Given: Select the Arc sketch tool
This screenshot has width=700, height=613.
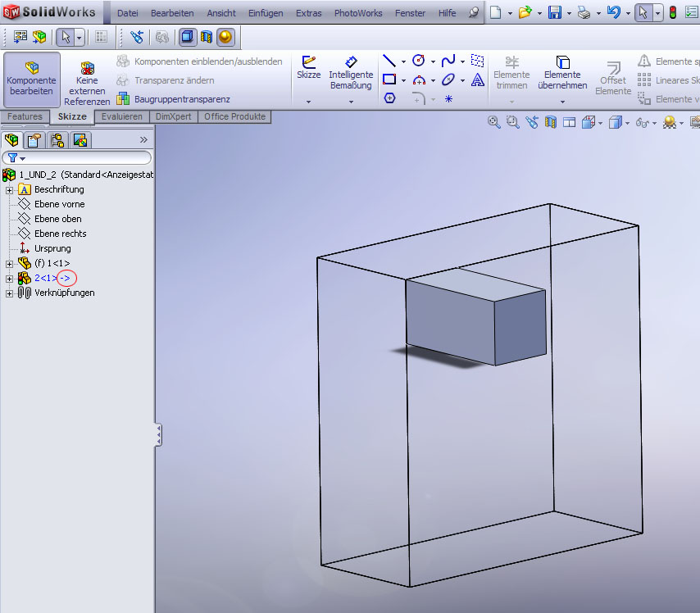Looking at the screenshot, I should [x=419, y=80].
